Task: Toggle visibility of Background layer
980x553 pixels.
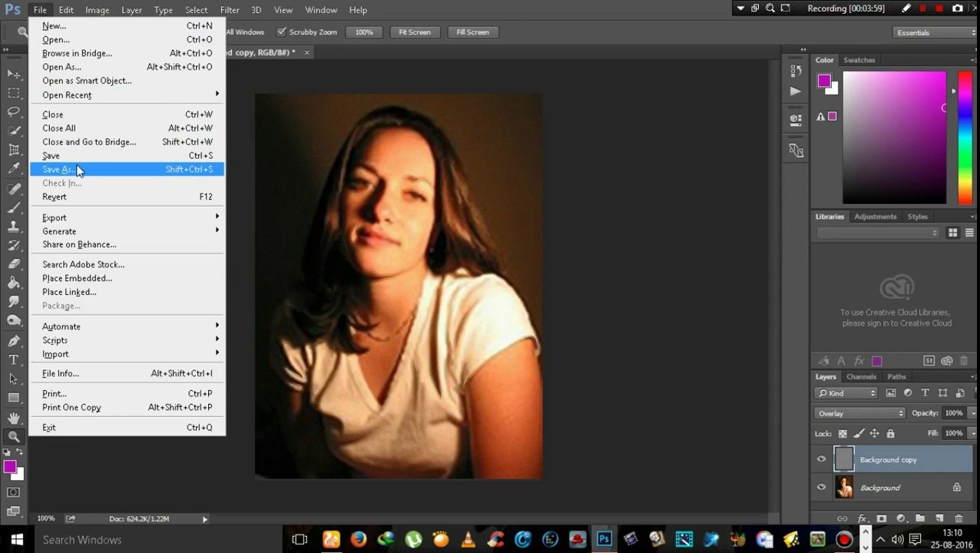Action: (x=821, y=487)
